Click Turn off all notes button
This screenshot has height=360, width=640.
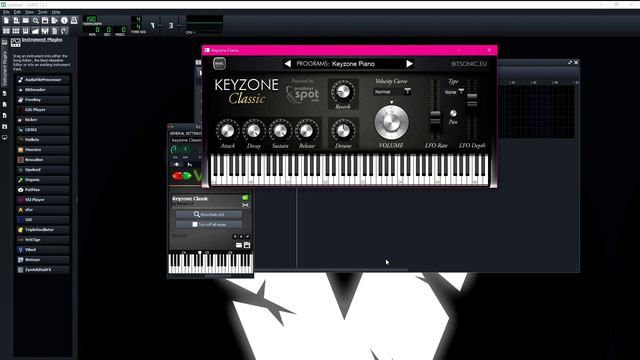209,224
